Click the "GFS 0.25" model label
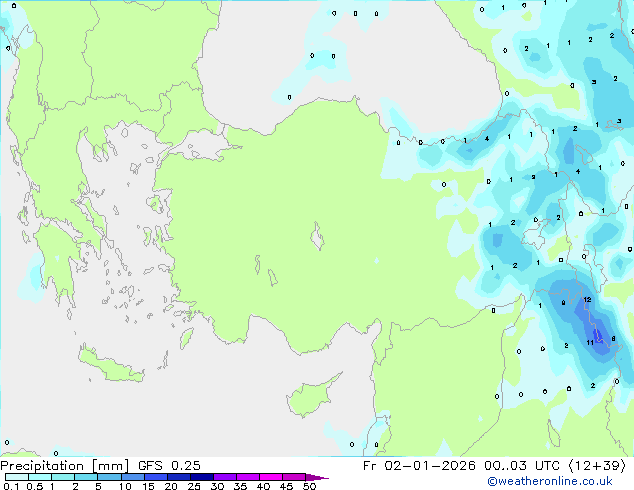 (x=169, y=466)
